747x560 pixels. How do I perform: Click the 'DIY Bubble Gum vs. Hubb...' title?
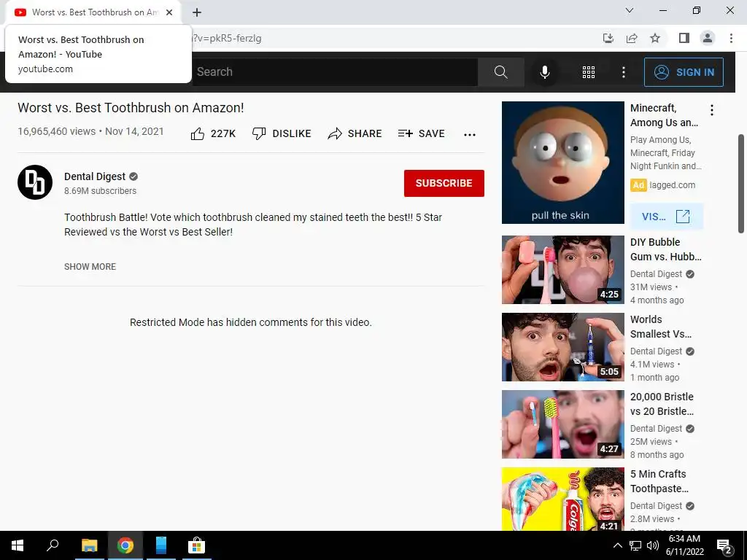coord(665,249)
